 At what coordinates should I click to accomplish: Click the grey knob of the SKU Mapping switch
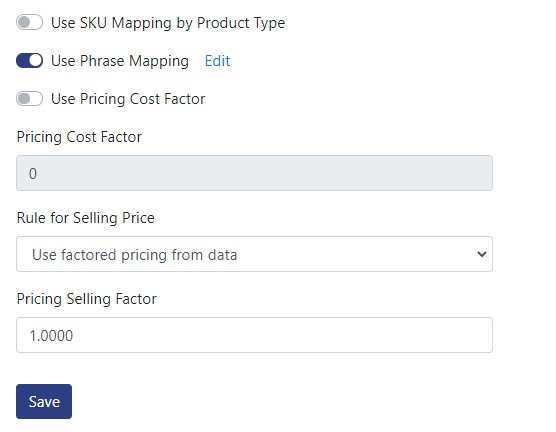tap(24, 23)
